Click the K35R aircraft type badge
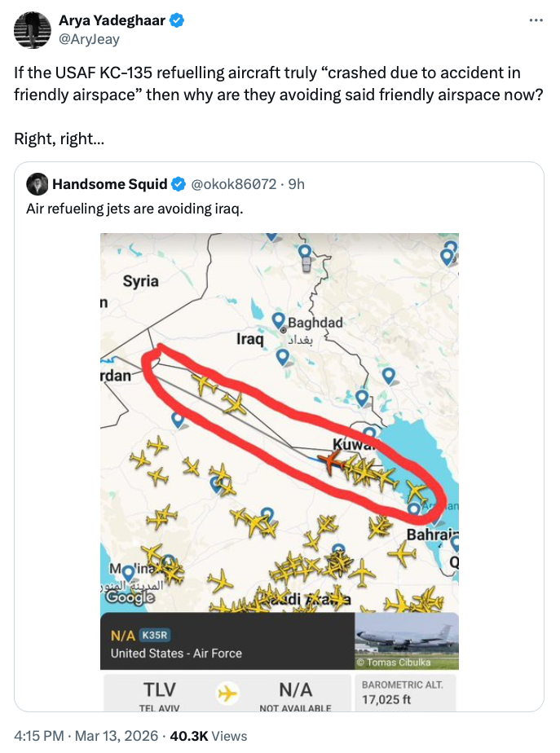Screen dimensions: 560x753 click(x=154, y=636)
